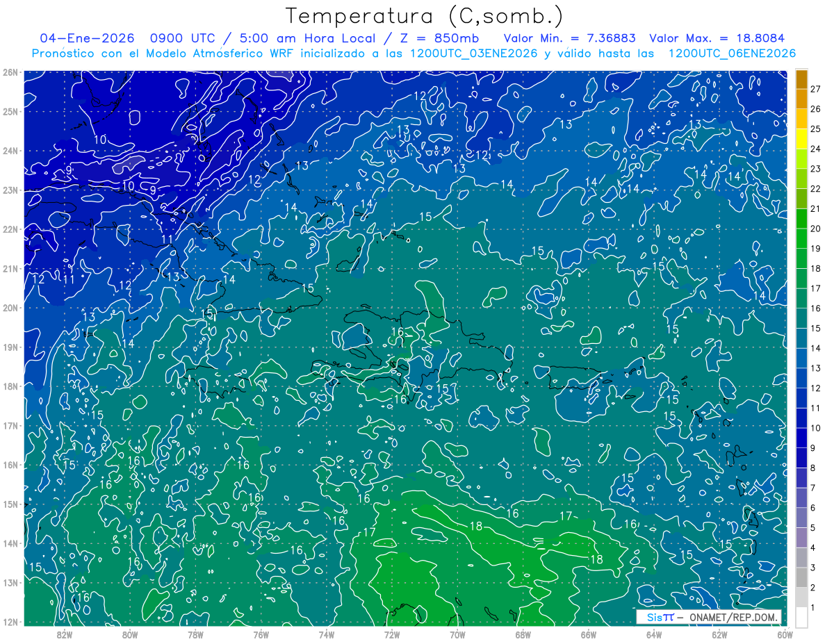Click the '18N' latitude axis label

click(10, 386)
